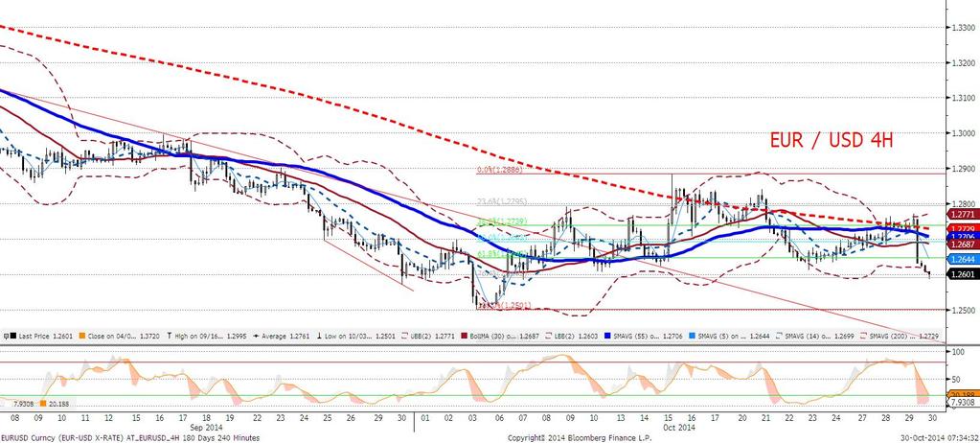Click the legend collapse icon before Last Price
The width and height of the screenshot is (980, 443).
pyautogui.click(x=7, y=336)
